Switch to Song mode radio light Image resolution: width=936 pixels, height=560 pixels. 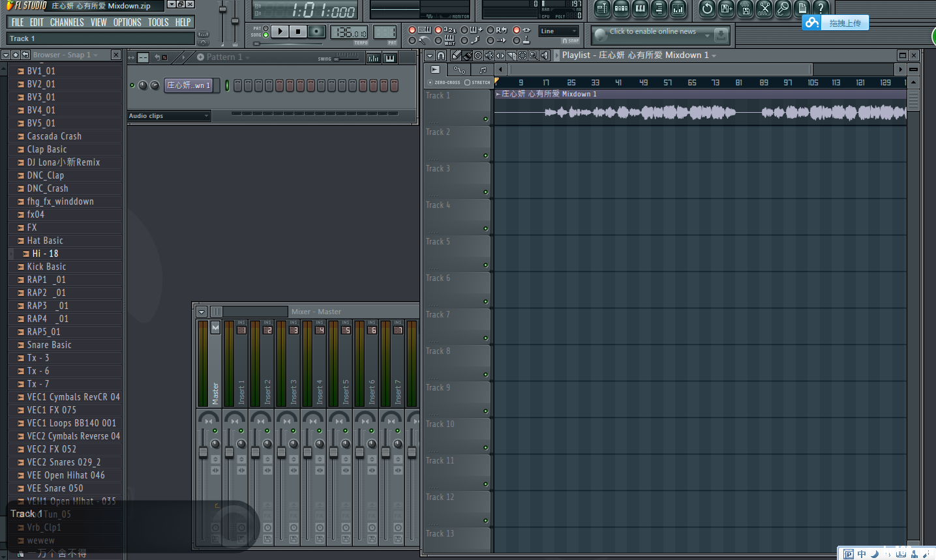[x=265, y=35]
